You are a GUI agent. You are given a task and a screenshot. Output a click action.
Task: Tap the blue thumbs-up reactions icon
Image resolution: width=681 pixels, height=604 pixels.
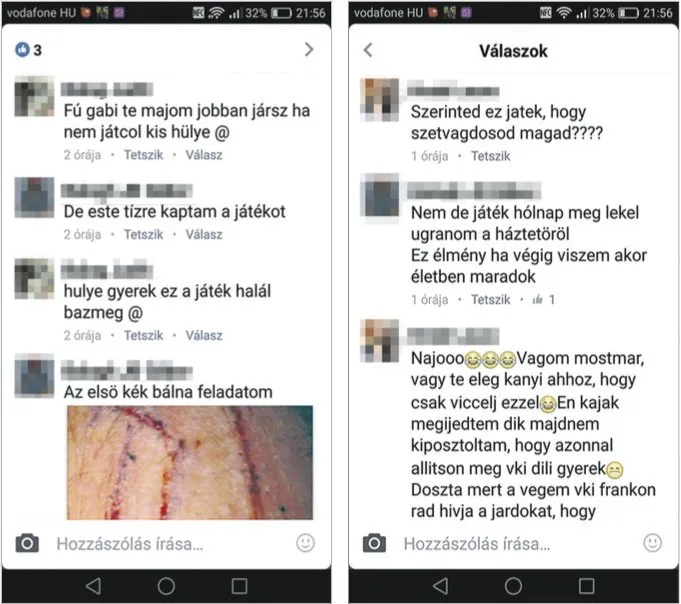23,50
